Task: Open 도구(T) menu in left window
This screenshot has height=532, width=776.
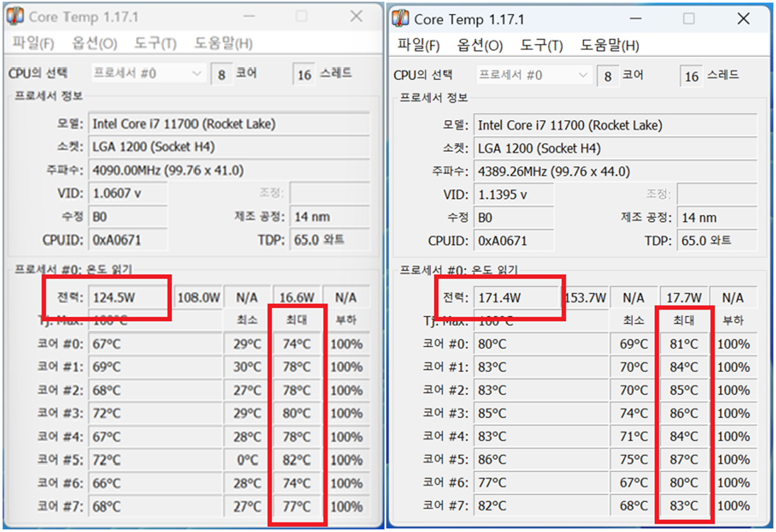Action: [x=155, y=43]
